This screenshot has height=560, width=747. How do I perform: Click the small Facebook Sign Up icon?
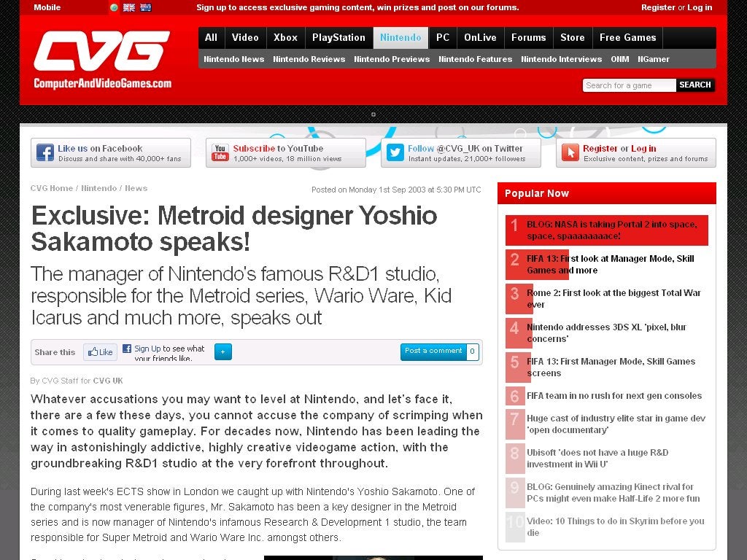[x=127, y=349]
